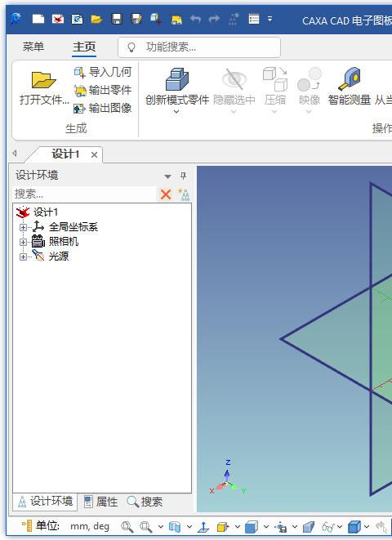Click the mm, deg units value
This screenshot has width=392, height=540.
[90, 526]
